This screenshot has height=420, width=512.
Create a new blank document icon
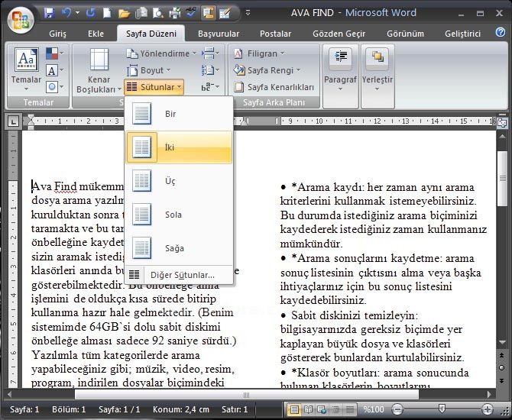pyautogui.click(x=107, y=13)
